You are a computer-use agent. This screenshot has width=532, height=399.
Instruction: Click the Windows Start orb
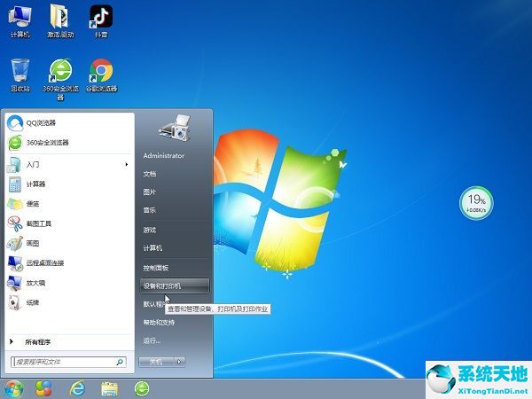pyautogui.click(x=13, y=388)
